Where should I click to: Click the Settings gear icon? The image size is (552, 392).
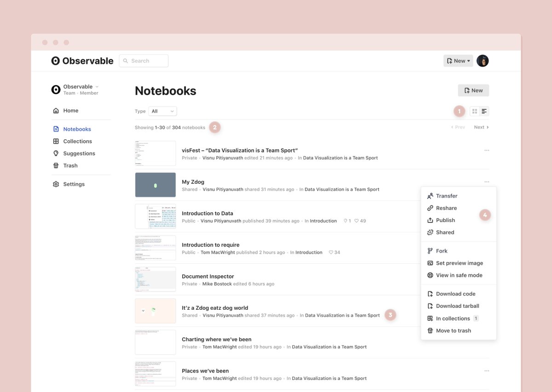coord(56,184)
